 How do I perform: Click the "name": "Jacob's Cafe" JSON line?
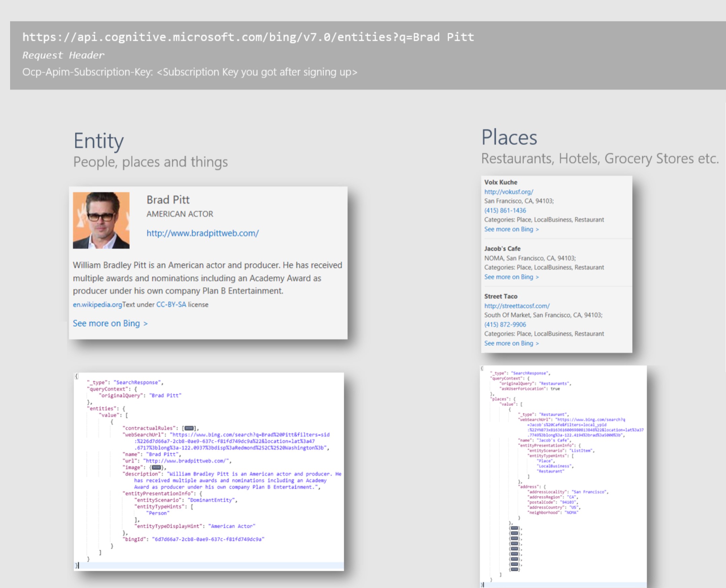click(545, 440)
